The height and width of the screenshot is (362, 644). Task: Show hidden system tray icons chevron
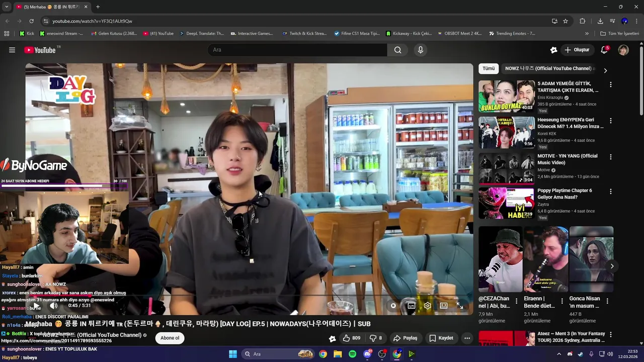pyautogui.click(x=558, y=354)
